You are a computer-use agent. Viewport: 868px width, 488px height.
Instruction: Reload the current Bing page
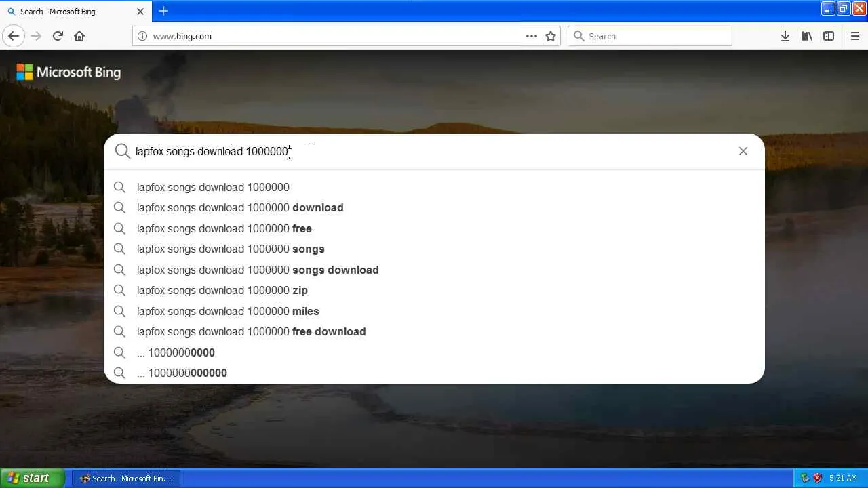point(58,36)
